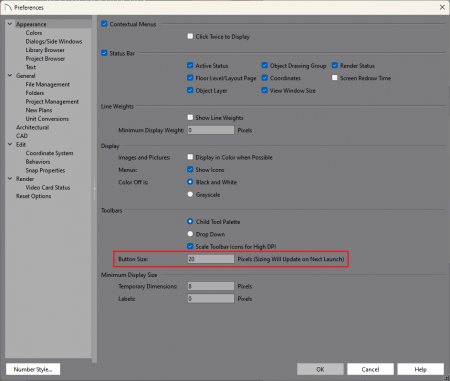Close the Preferences window
The width and height of the screenshot is (450, 381).
click(442, 7)
